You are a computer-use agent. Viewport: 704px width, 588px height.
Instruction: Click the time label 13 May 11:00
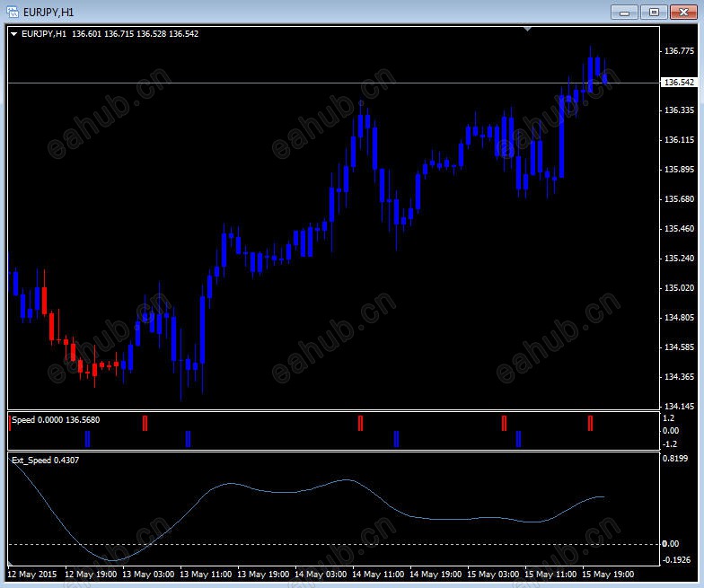click(x=206, y=575)
